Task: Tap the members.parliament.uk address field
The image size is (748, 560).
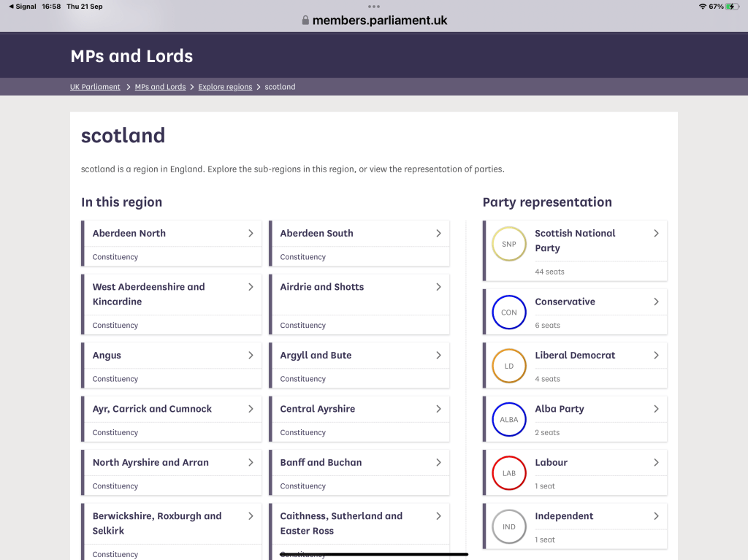Action: pos(379,20)
